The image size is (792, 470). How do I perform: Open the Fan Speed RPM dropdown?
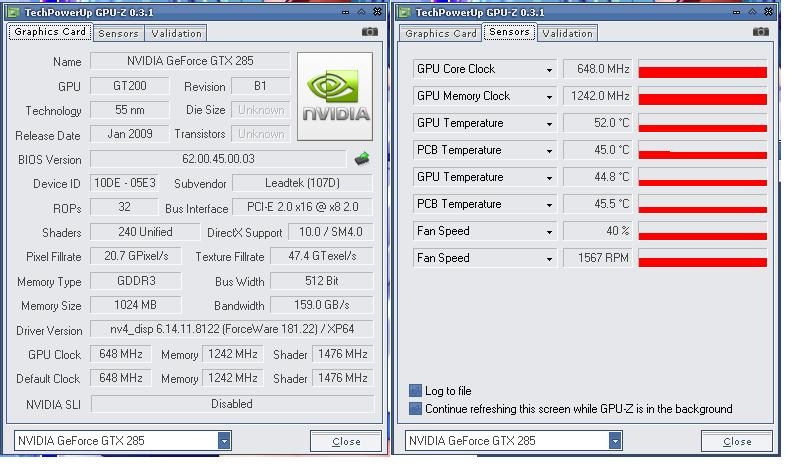[x=549, y=259]
